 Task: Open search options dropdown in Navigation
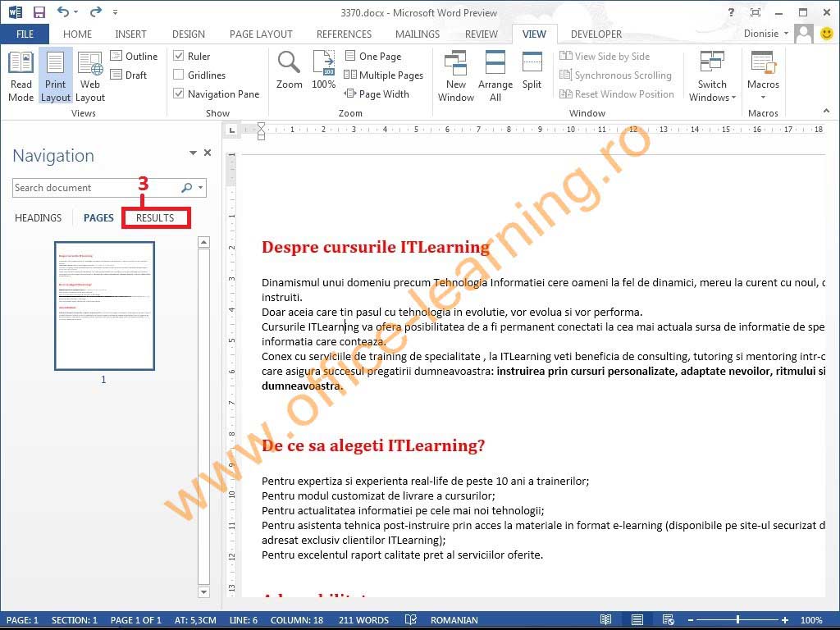coord(201,188)
